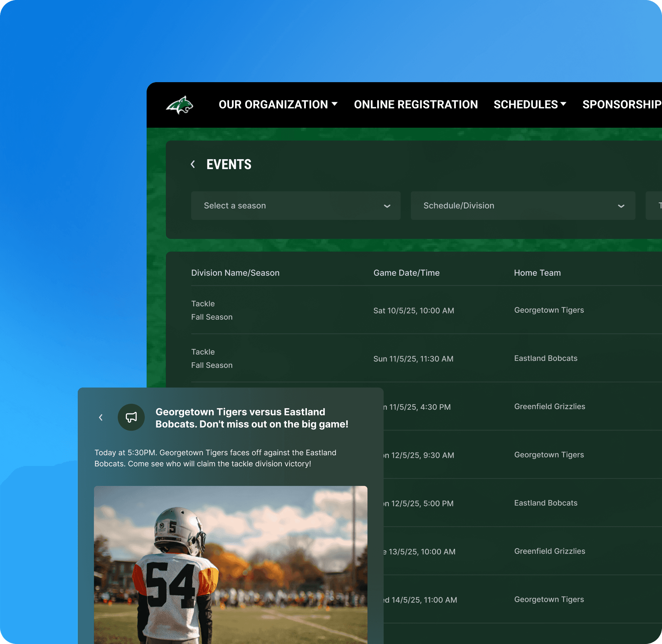This screenshot has width=662, height=644.
Task: Click Eastland Bobcats in the 5:00 PM row
Action: pos(546,503)
